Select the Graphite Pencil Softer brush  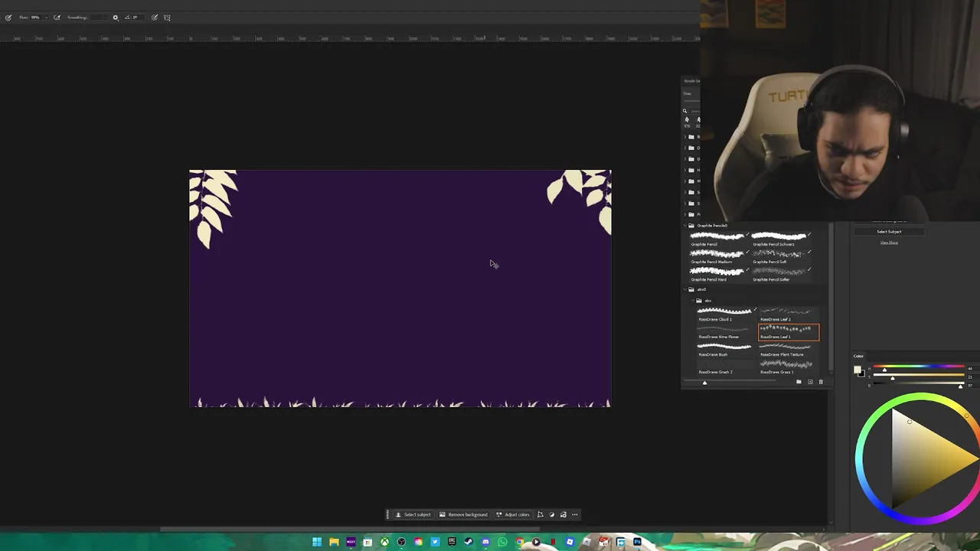(781, 274)
